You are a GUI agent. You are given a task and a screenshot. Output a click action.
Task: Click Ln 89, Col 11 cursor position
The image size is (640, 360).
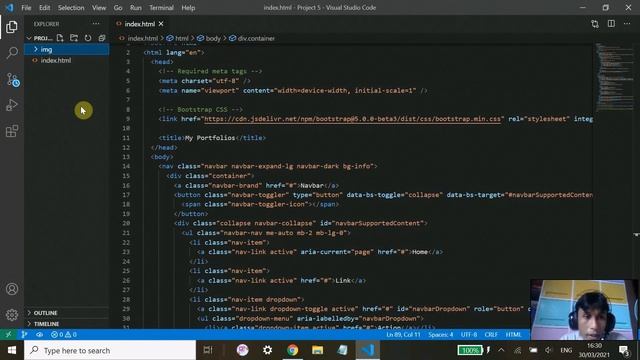403,334
